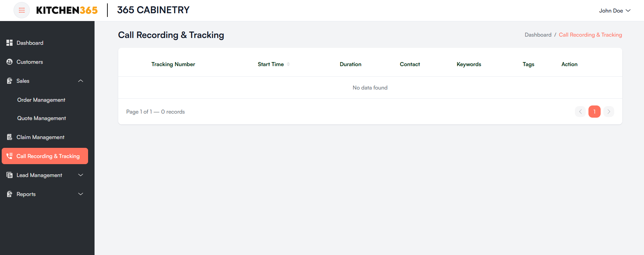Open the Dashboard sidebar icon
The height and width of the screenshot is (255, 644).
point(9,43)
